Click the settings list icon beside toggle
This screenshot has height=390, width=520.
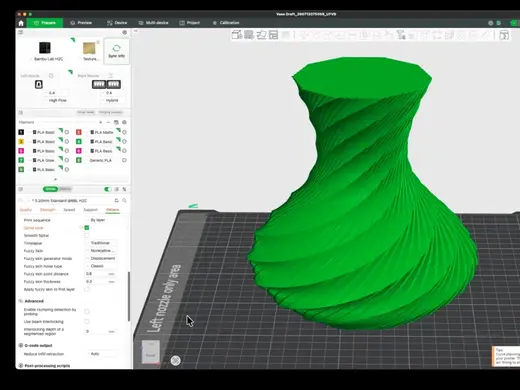[117, 189]
